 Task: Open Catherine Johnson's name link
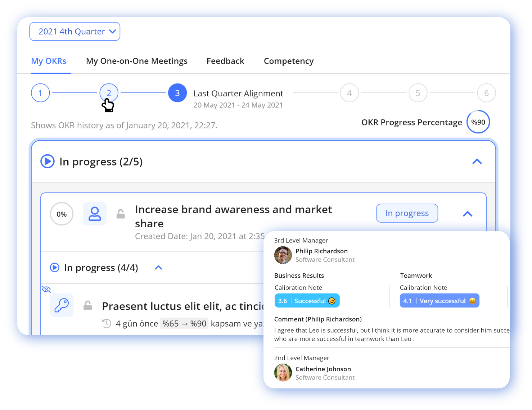323,369
